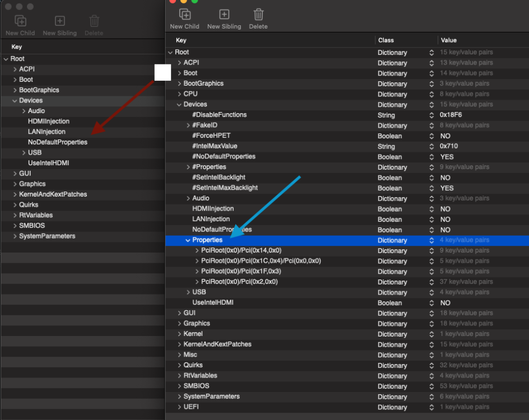This screenshot has height=420, width=529.
Task: Expand Graphics in left window
Action: [x=15, y=184]
